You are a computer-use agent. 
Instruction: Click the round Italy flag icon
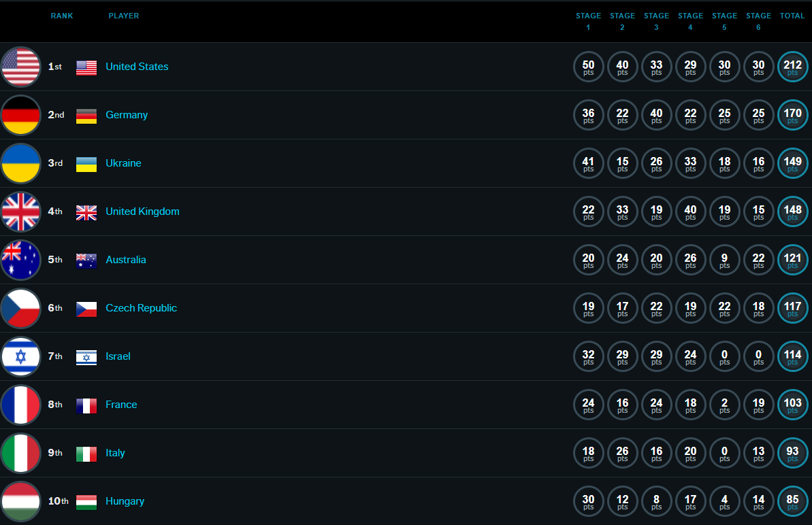(20, 453)
